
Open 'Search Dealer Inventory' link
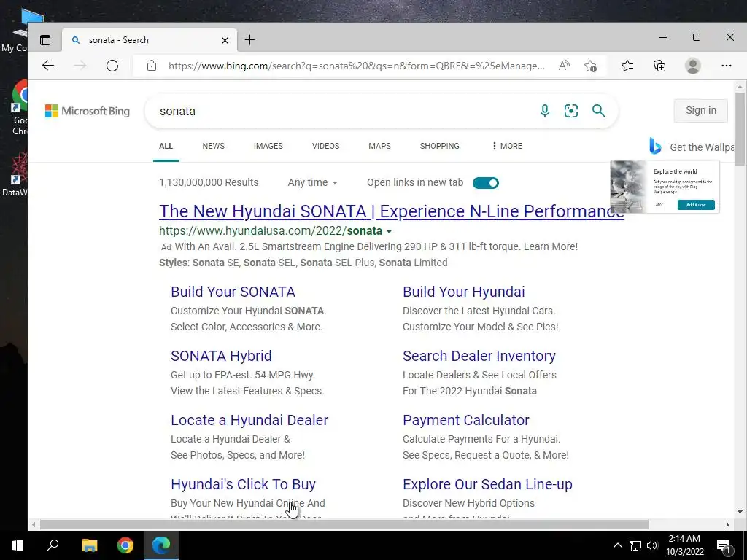(x=479, y=356)
